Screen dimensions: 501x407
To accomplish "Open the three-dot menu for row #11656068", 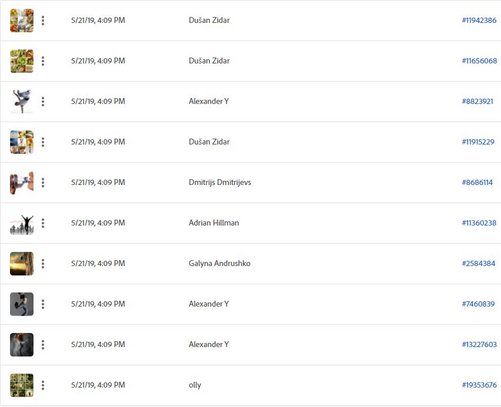I will pyautogui.click(x=43, y=61).
